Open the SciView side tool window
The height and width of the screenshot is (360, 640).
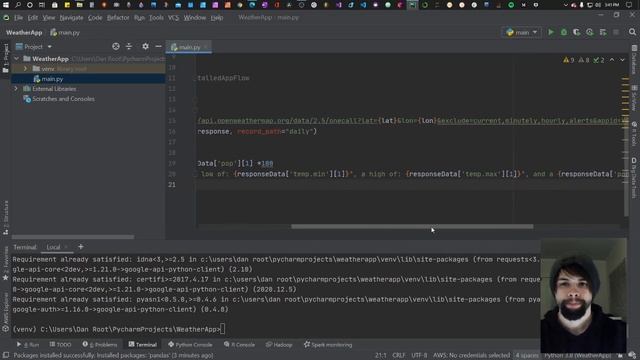634,98
